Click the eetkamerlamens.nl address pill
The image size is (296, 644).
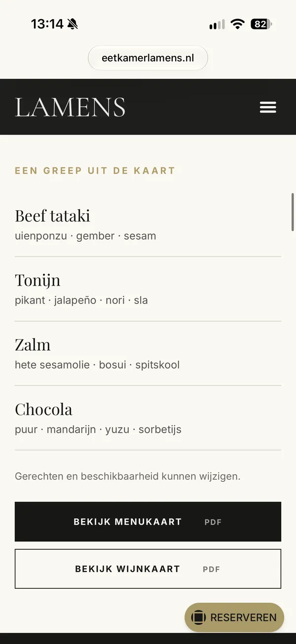[x=148, y=58]
